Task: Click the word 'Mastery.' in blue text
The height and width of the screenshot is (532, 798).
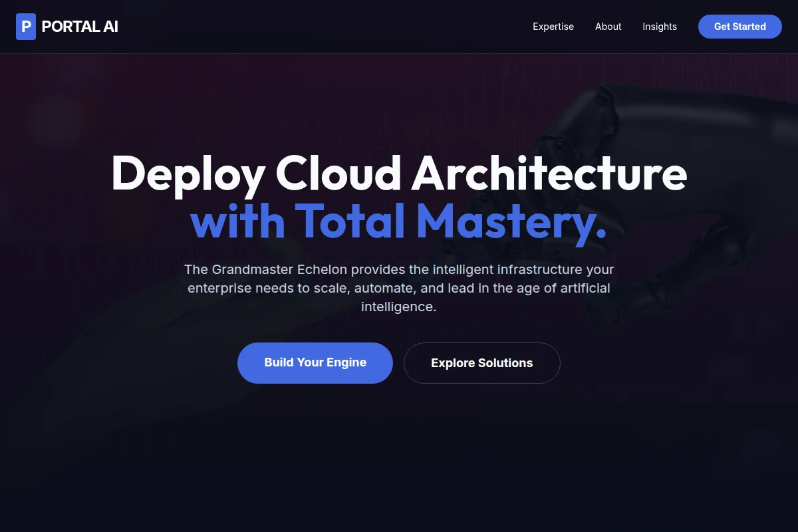Action: (512, 223)
